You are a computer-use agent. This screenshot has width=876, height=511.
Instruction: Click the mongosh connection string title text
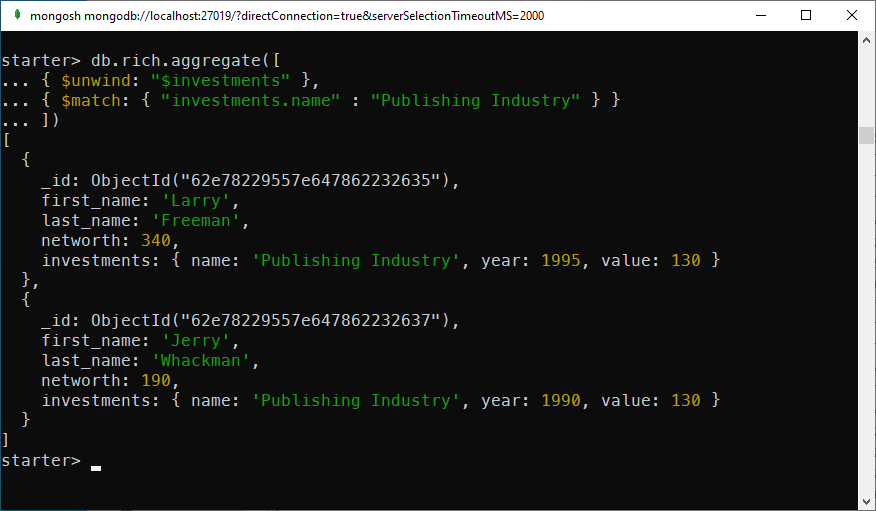click(x=287, y=16)
